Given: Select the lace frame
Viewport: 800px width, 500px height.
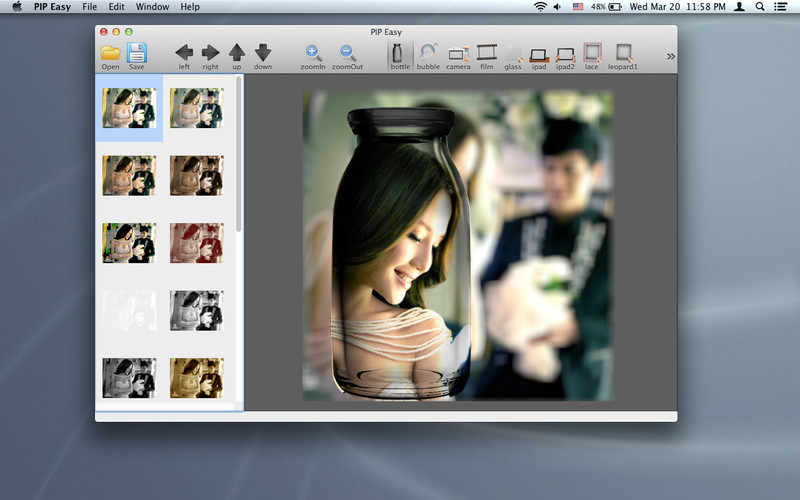Looking at the screenshot, I should pyautogui.click(x=592, y=56).
